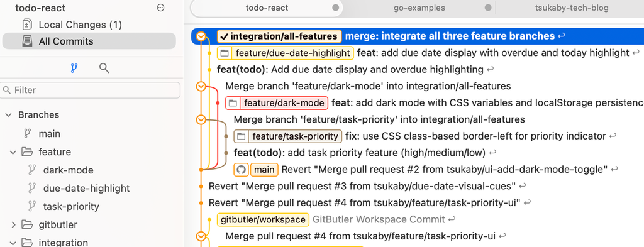Click the feature folder icon in sidebar
This screenshot has width=644, height=247.
point(27,152)
